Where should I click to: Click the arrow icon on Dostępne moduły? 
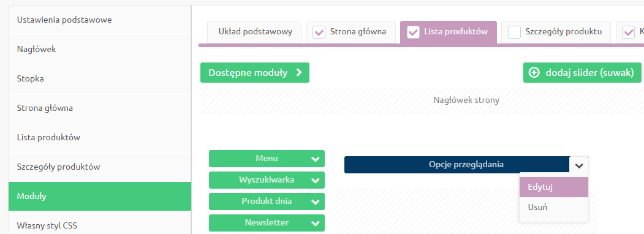point(299,73)
